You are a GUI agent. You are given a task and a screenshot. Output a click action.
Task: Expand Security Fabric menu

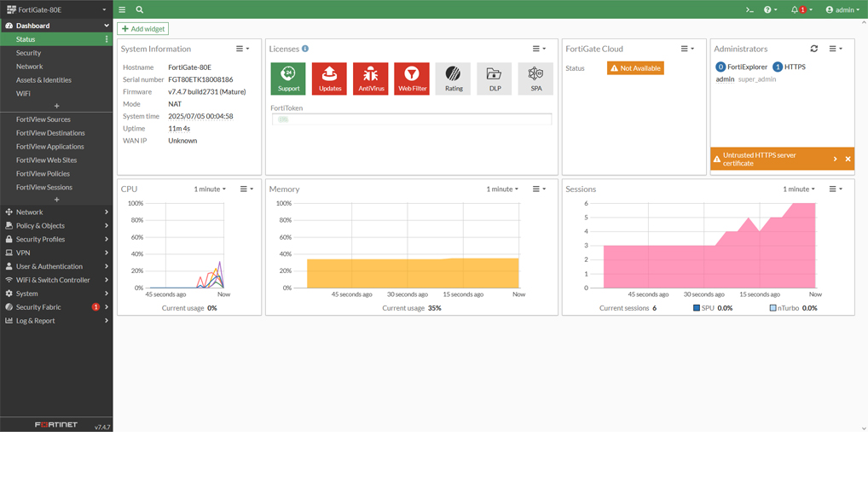click(x=56, y=307)
